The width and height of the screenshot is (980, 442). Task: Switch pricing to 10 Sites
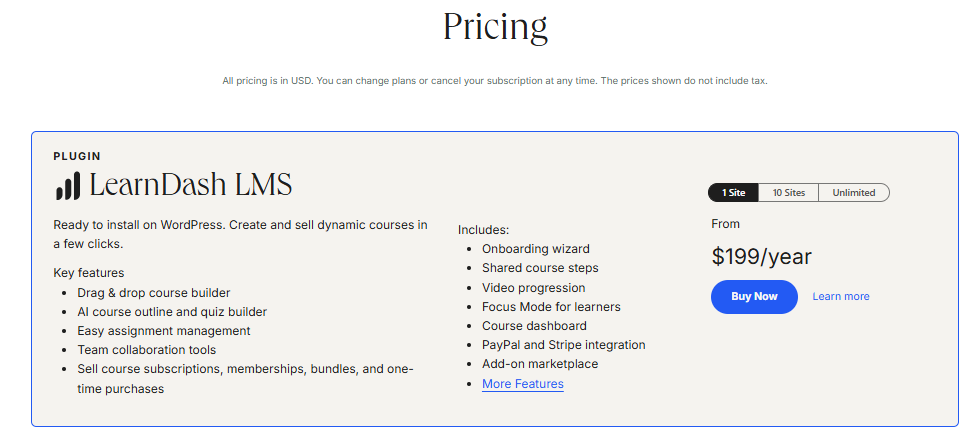click(x=789, y=193)
